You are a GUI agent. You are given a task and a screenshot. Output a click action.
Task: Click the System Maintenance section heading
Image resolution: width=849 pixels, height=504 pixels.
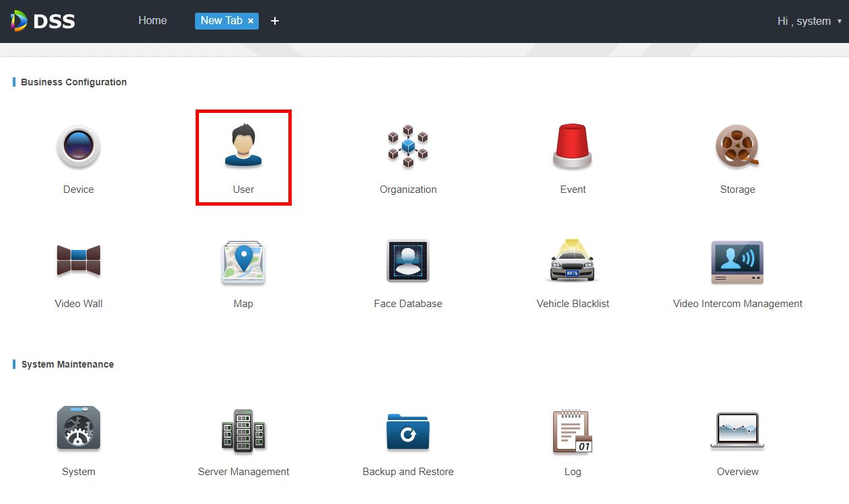point(68,364)
